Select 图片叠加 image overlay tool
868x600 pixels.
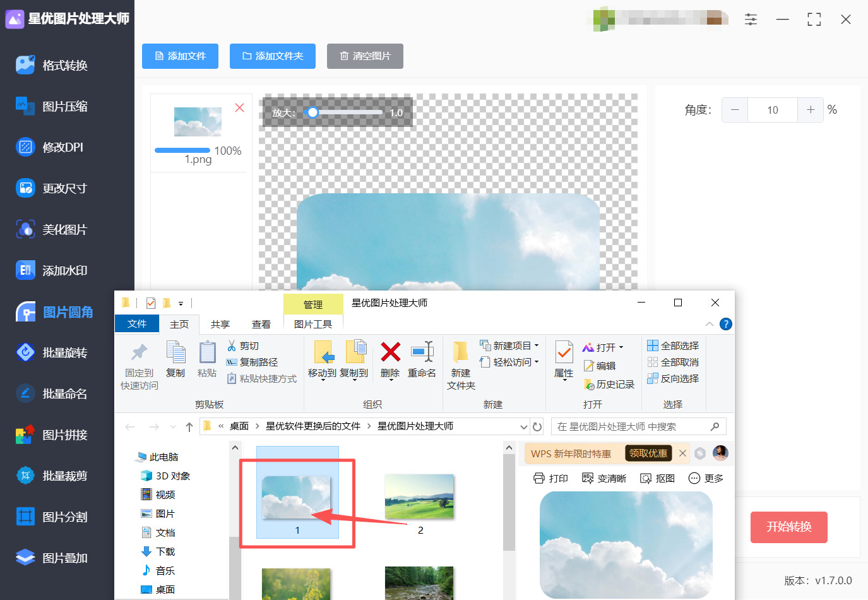pyautogui.click(x=52, y=558)
